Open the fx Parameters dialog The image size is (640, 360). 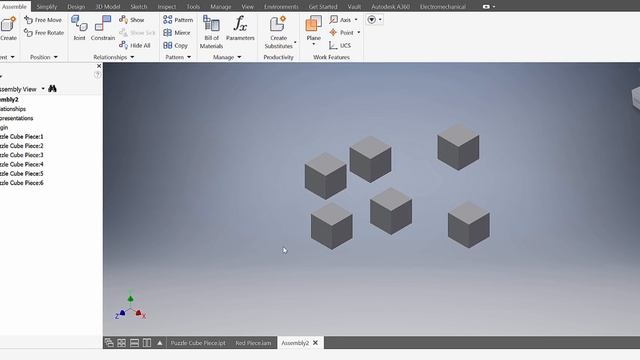click(240, 28)
